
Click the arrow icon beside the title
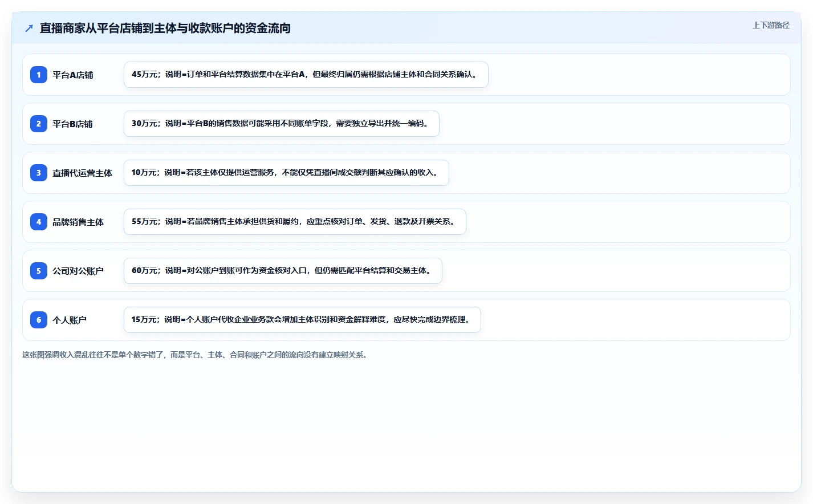point(29,28)
